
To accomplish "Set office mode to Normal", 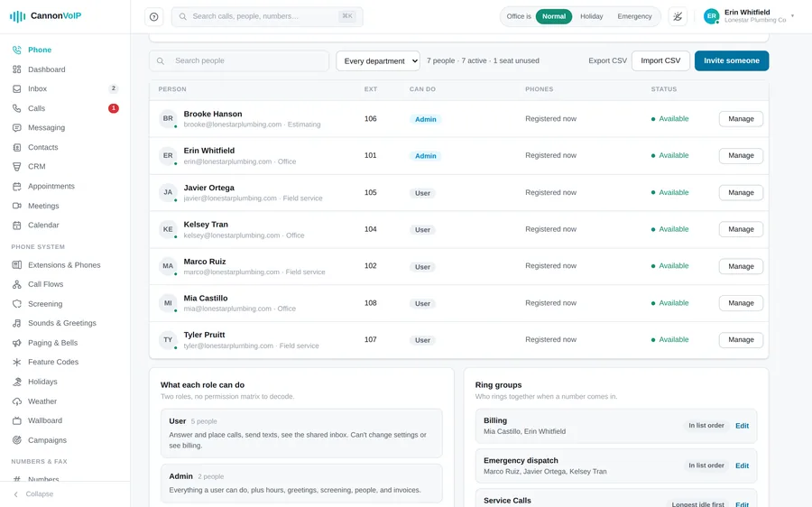I will [554, 16].
